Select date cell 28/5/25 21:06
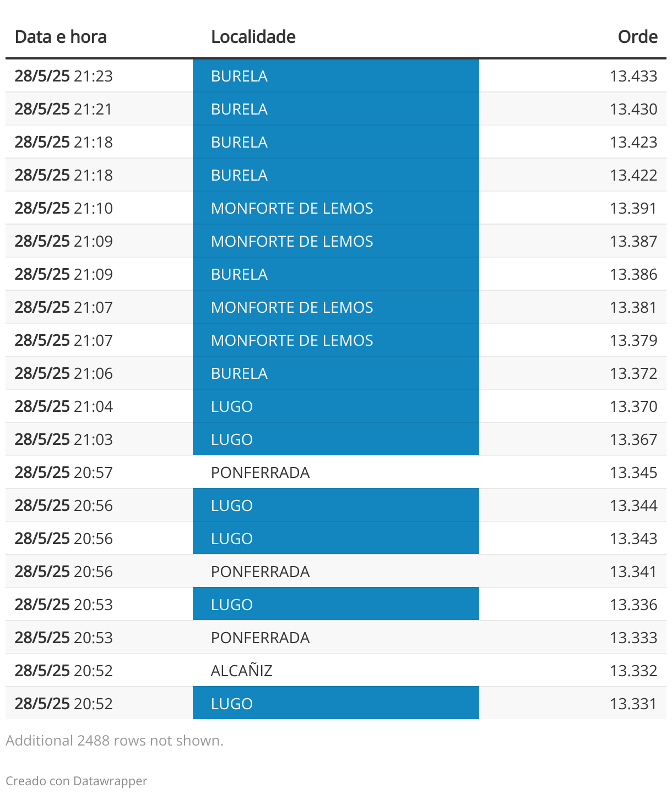Viewport: 672px width, 794px height. click(x=63, y=373)
